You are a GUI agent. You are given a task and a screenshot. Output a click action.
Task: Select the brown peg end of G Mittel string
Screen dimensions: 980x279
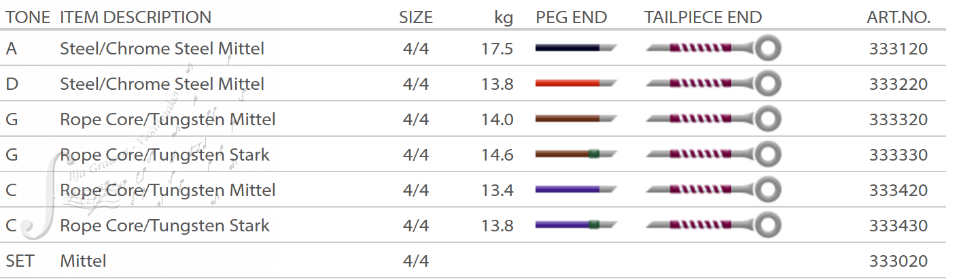[x=576, y=119]
